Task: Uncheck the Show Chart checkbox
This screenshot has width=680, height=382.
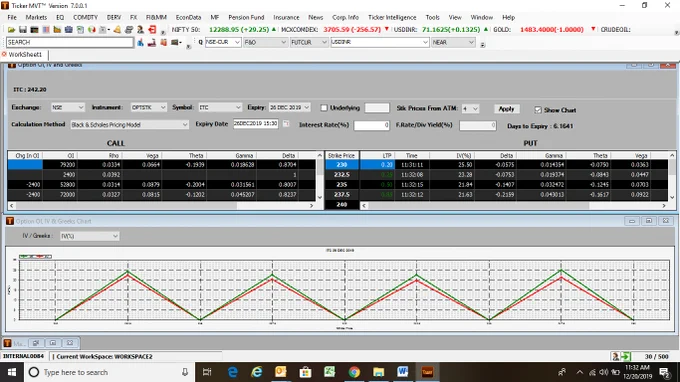Action: click(538, 110)
